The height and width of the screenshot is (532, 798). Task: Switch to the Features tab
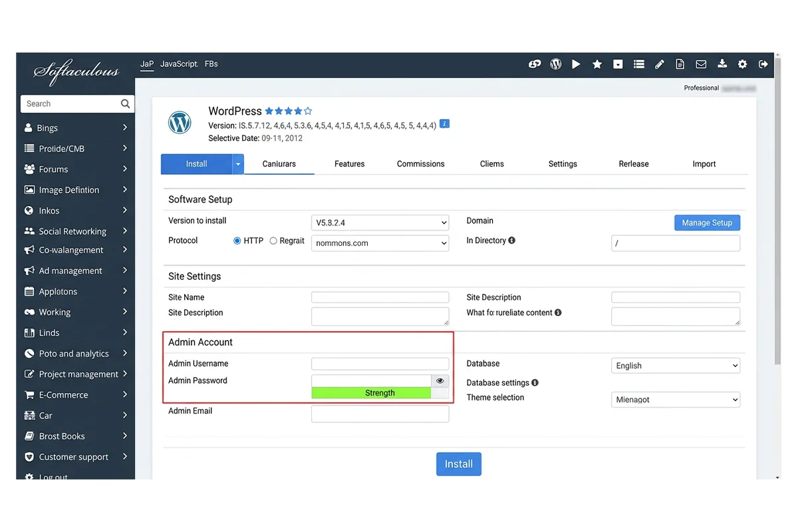pos(350,164)
